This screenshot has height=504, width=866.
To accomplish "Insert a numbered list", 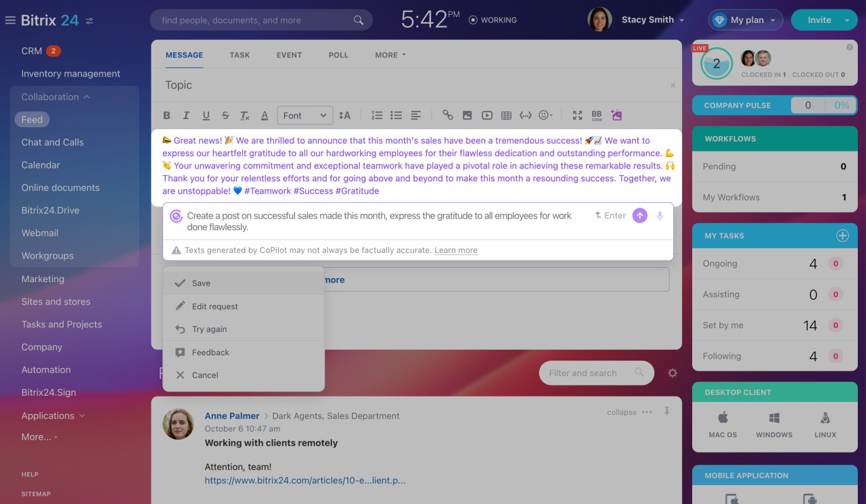I will (377, 116).
